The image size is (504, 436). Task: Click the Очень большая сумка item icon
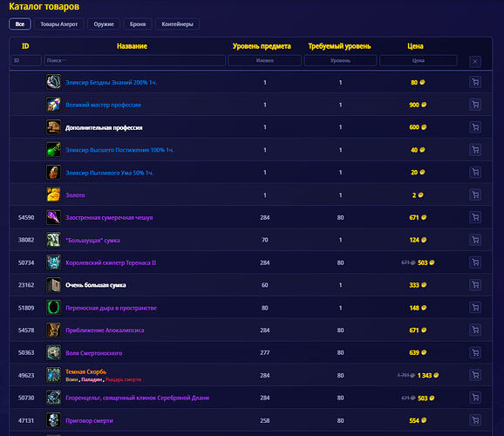[x=53, y=285]
